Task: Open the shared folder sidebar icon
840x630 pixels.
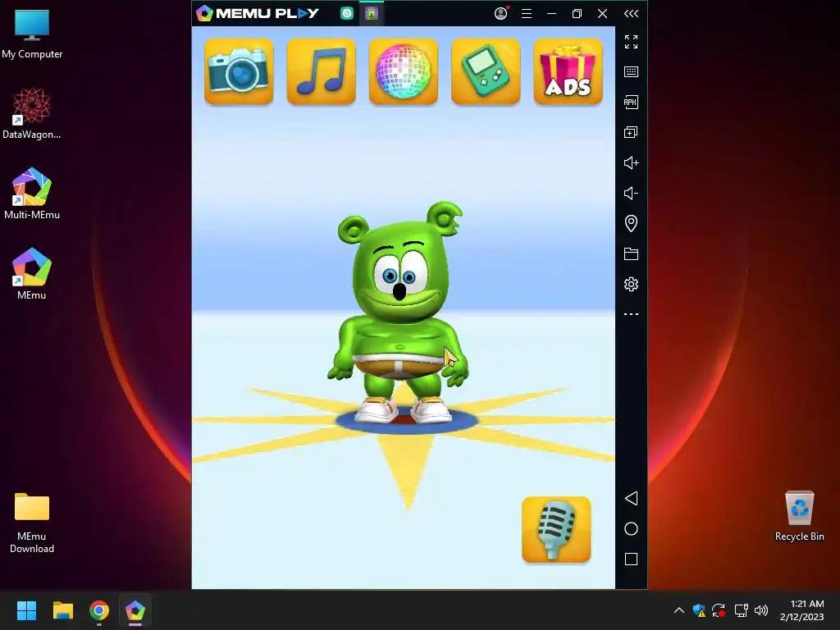Action: click(x=631, y=254)
